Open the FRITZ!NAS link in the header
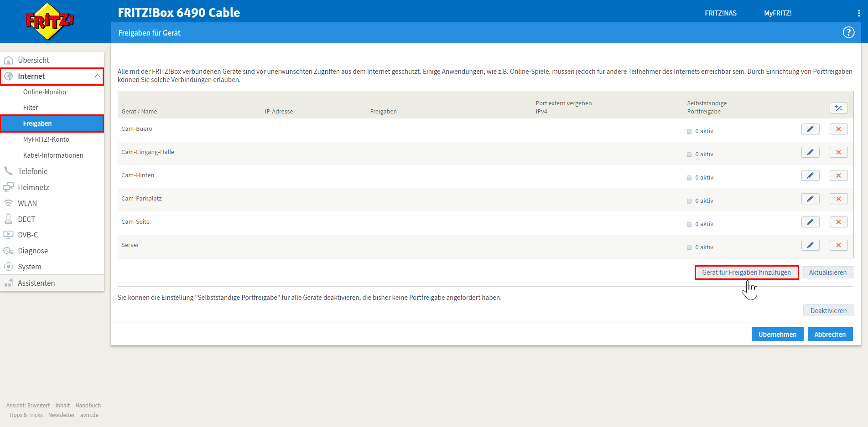Viewport: 868px width, 427px height. [720, 13]
